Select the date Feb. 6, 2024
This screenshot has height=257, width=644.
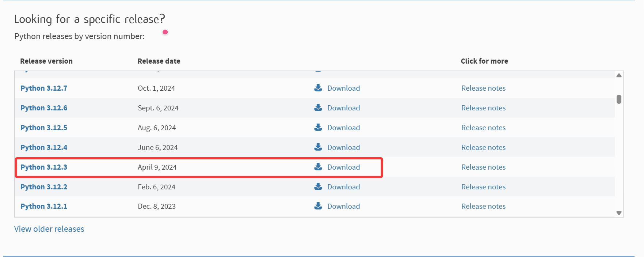[157, 187]
